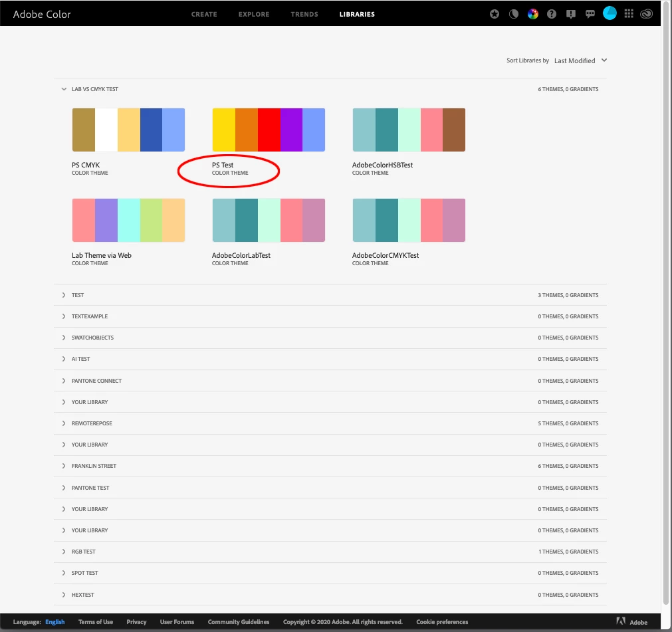Viewport: 672px width, 632px height.
Task: Click theme count for LAB VS CMYK TEST
Action: [x=568, y=89]
